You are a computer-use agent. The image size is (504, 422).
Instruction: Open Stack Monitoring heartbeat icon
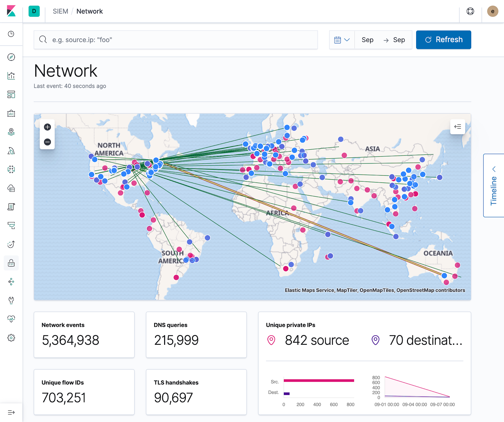11,319
